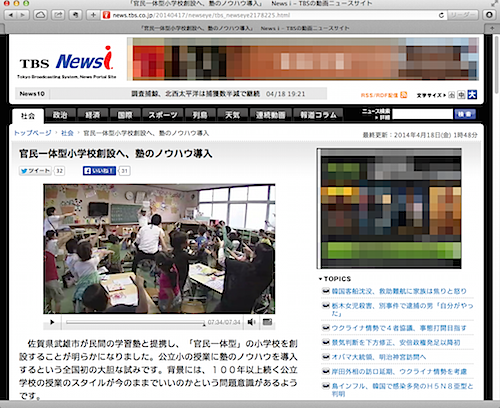Click the Safari tab showing the article title
The image size is (500, 408).
[245, 28]
